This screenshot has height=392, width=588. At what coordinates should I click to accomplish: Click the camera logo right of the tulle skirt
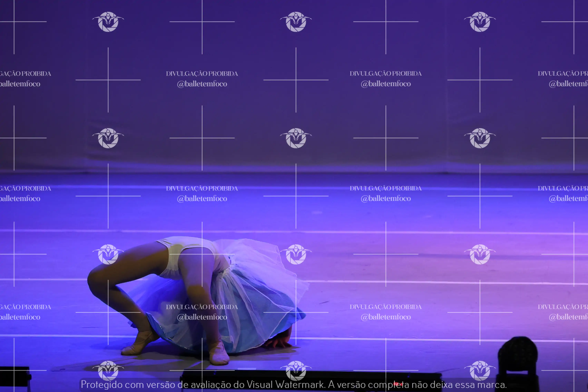296,254
